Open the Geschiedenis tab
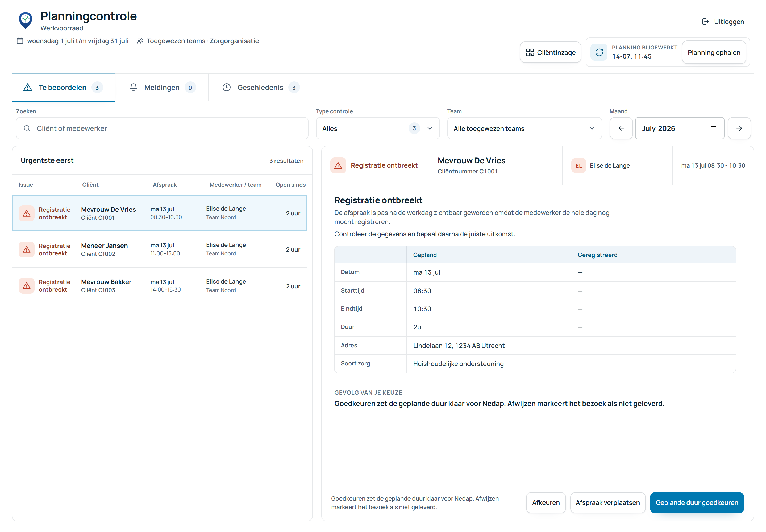766x532 pixels. 260,88
